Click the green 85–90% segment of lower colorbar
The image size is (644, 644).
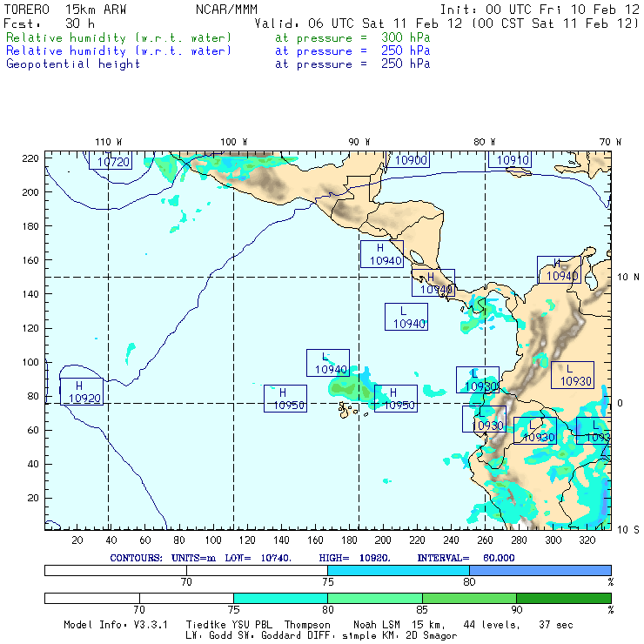coord(469,598)
